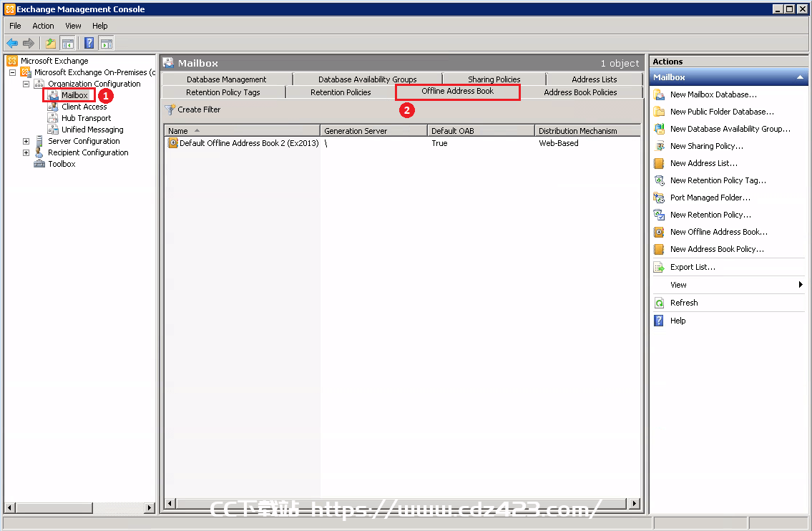
Task: Click the New Address Book Policy icon
Action: pos(659,249)
